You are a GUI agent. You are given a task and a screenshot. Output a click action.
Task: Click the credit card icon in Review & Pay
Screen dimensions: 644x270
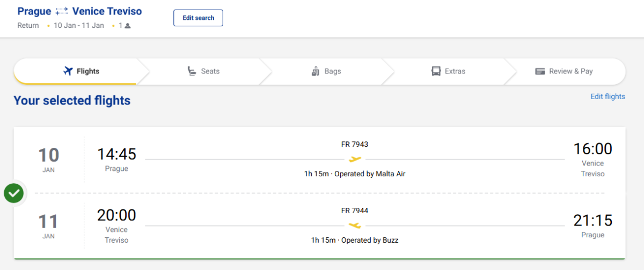tap(540, 71)
